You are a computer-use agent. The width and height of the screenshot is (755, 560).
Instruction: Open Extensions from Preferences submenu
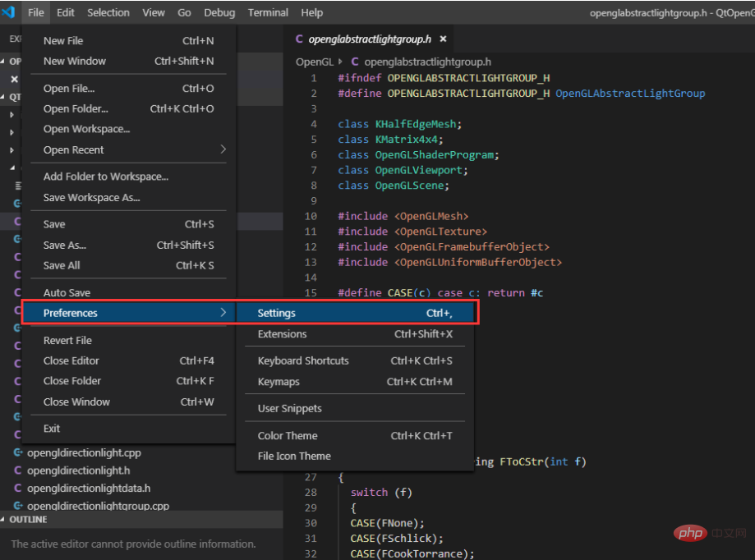(355, 334)
